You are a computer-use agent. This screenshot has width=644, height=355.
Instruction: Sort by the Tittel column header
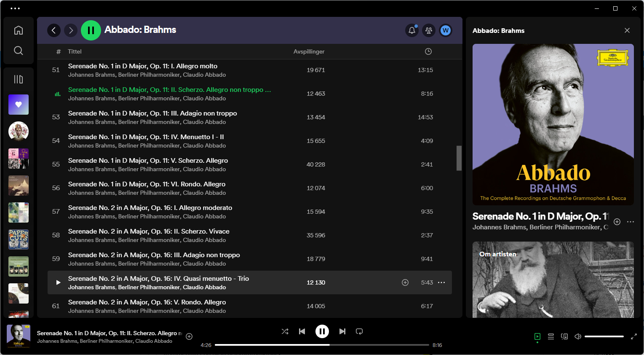coord(75,51)
